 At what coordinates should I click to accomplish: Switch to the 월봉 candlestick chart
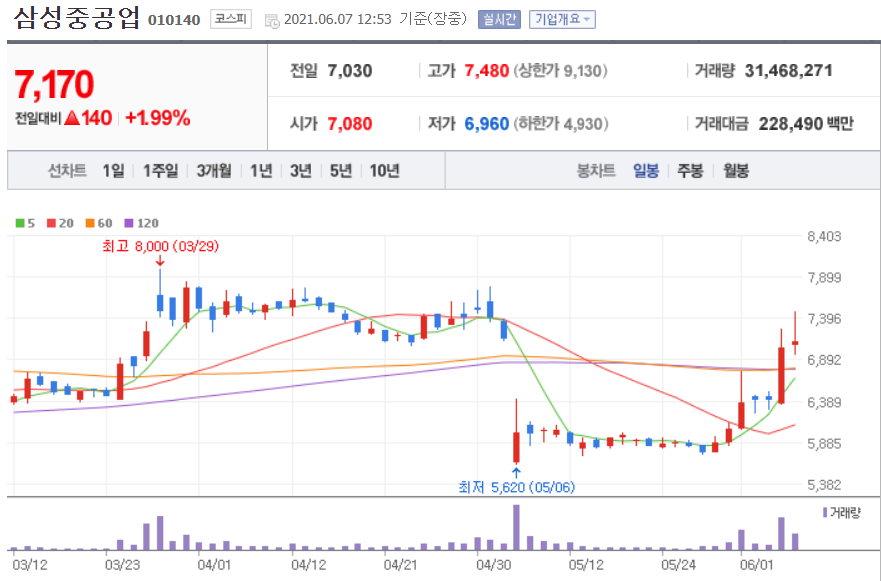[735, 170]
